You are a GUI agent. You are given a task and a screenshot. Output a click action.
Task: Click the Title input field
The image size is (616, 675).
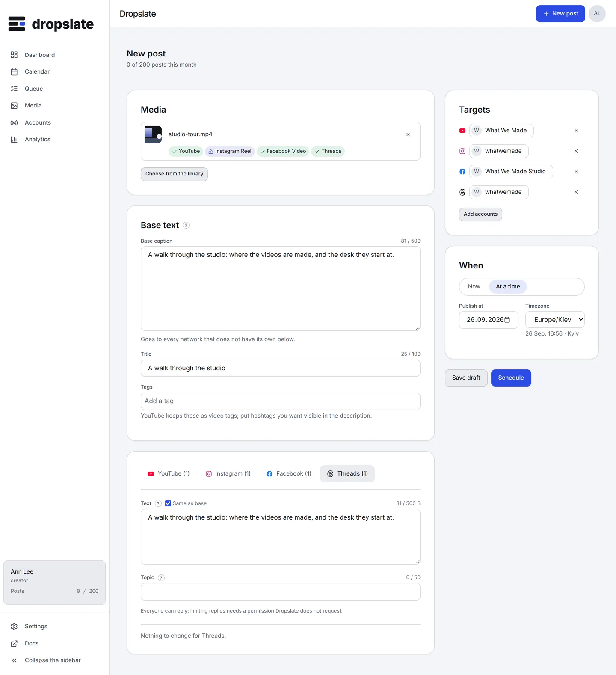(x=281, y=368)
